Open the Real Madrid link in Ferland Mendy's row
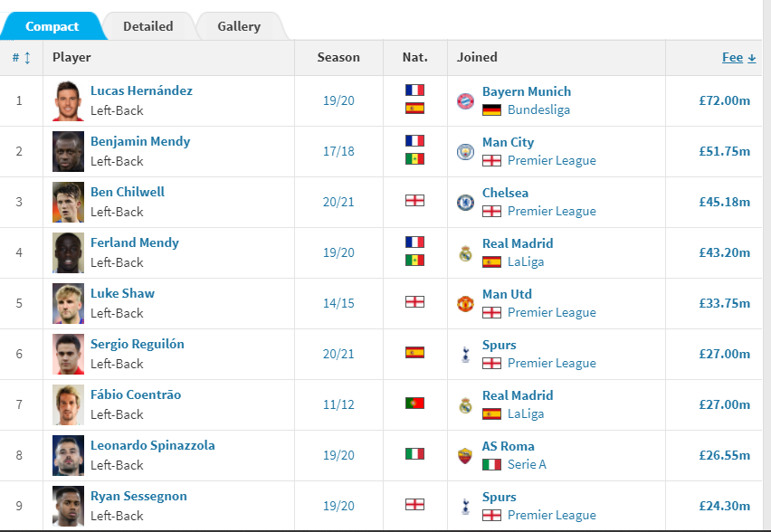Image resolution: width=771 pixels, height=532 pixels. [x=518, y=243]
